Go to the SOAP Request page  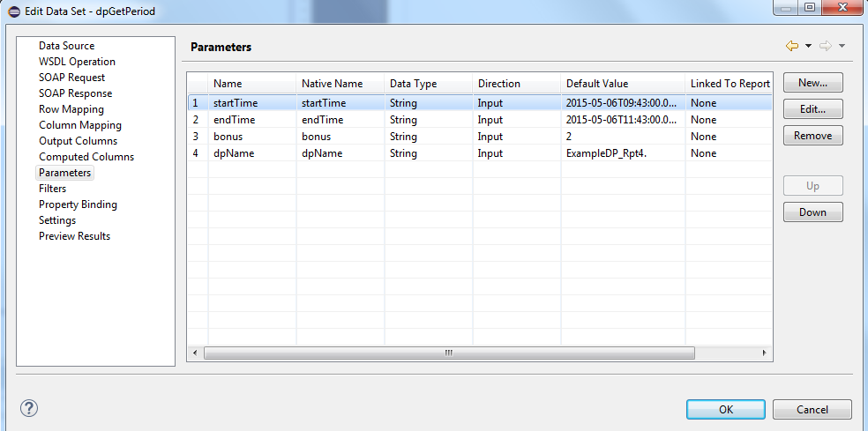71,78
